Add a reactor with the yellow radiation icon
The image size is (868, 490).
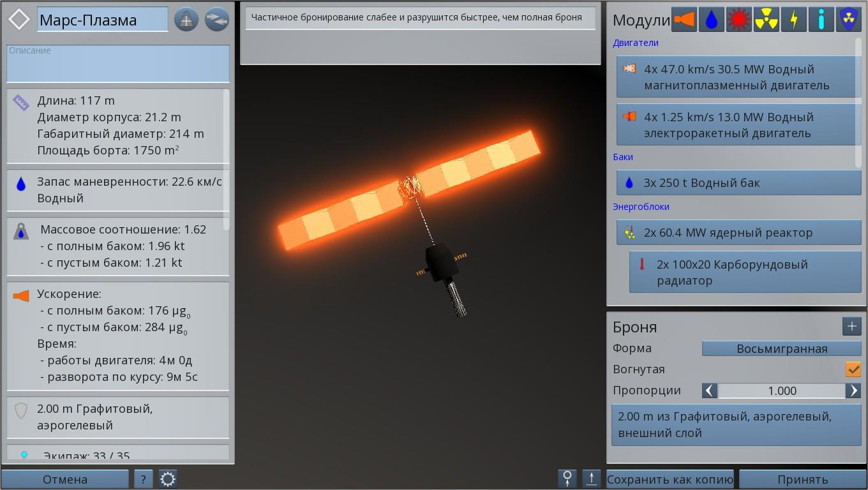click(x=767, y=20)
